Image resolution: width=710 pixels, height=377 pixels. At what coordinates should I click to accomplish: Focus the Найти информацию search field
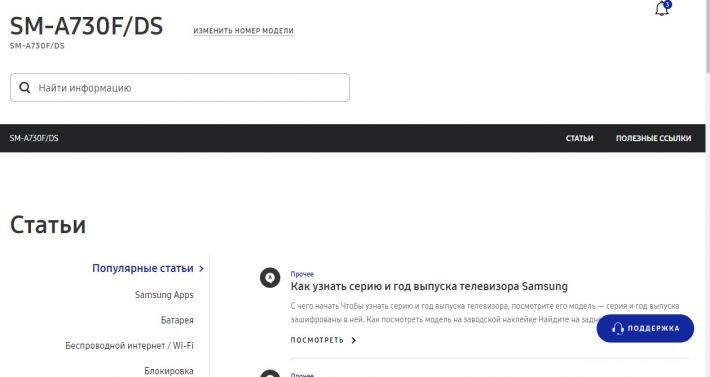pos(180,87)
